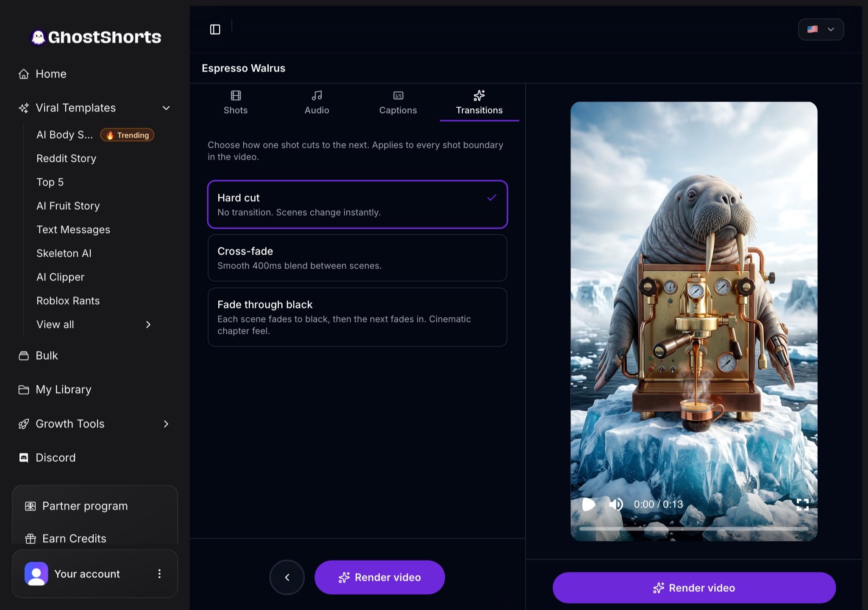Click the account avatar icon
The height and width of the screenshot is (610, 868).
[x=36, y=574]
